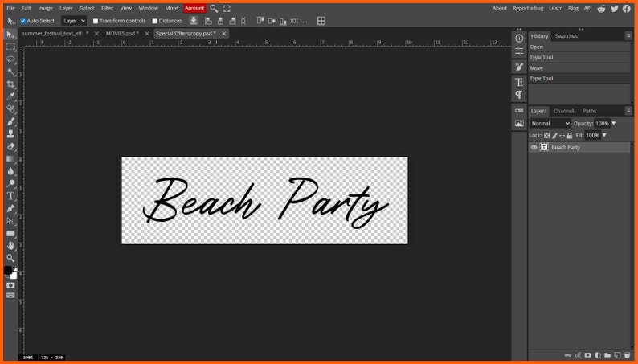Open the Learn link
Screen dimensions: 638x364
555,8
